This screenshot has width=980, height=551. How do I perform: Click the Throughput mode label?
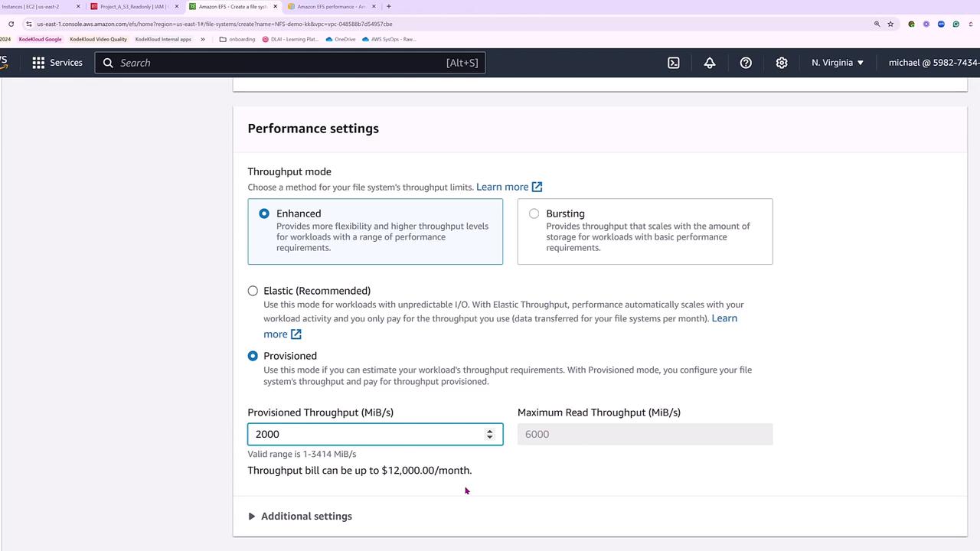(x=289, y=171)
